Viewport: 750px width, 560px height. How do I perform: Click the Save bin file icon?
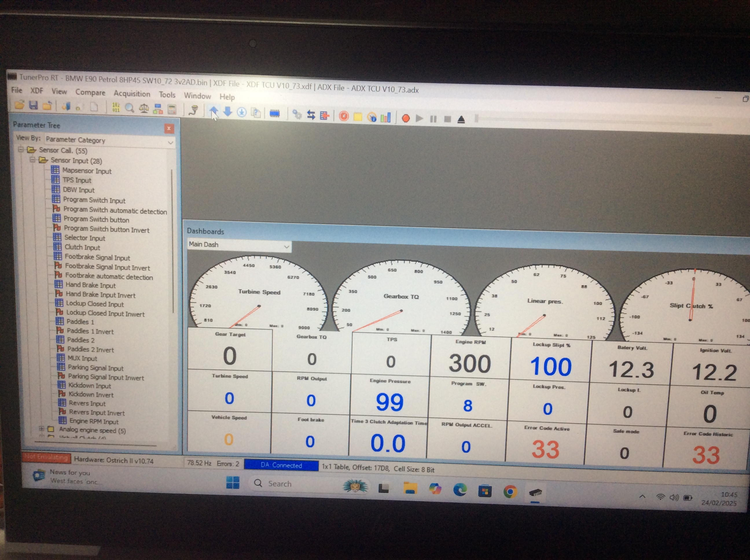[33, 105]
